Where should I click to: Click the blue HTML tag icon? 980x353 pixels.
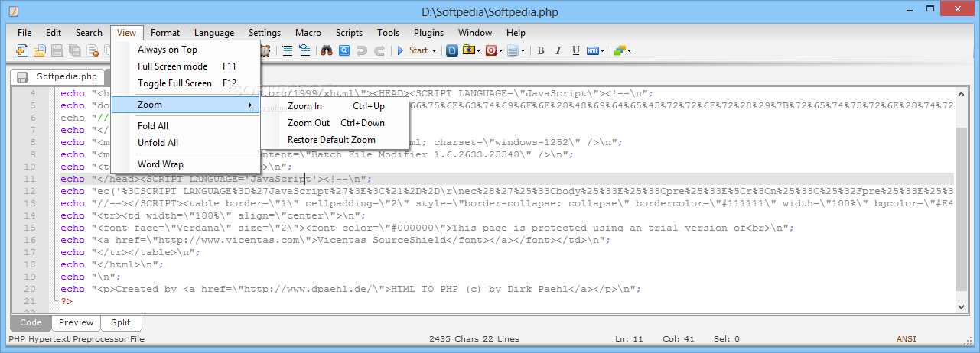pos(593,51)
